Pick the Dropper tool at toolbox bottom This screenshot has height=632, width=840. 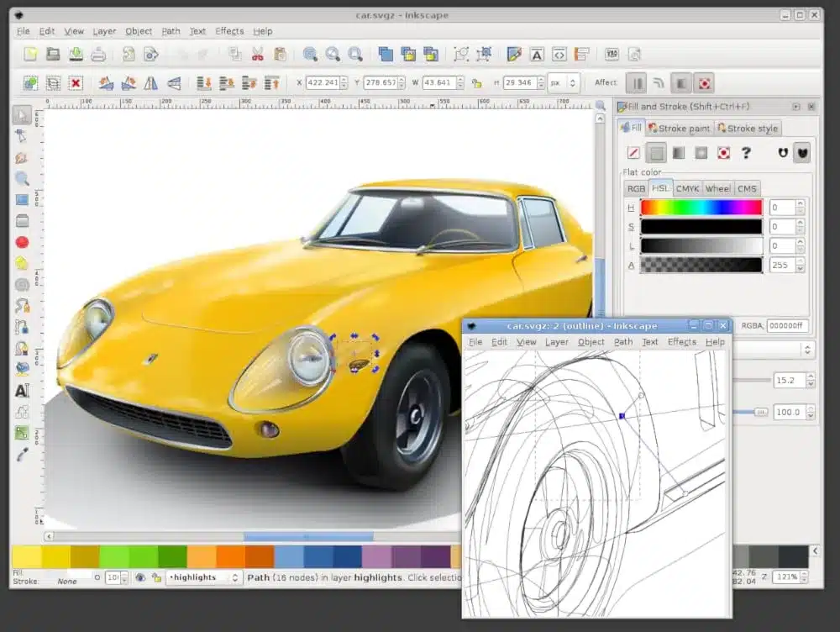click(23, 452)
